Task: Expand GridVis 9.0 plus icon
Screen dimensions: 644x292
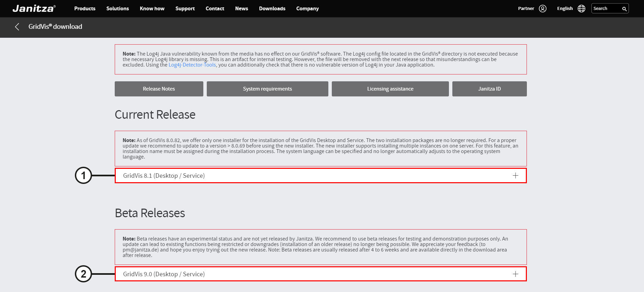Action: (516, 274)
